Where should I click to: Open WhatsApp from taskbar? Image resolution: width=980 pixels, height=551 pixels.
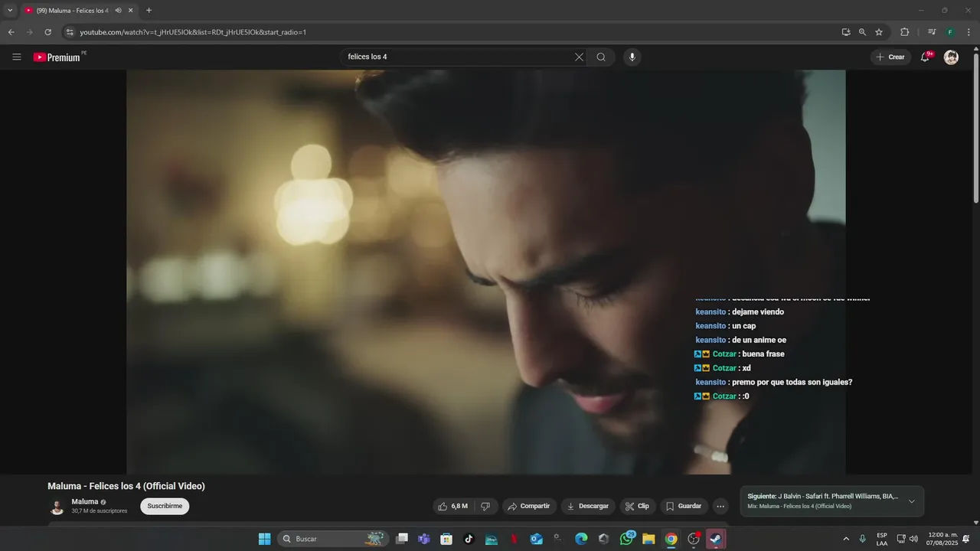(626, 539)
